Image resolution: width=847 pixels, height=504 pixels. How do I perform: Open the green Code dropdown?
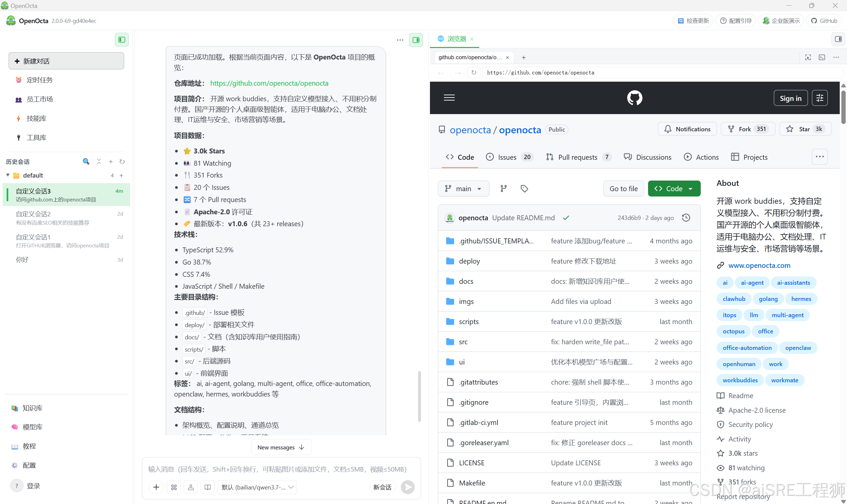(674, 189)
